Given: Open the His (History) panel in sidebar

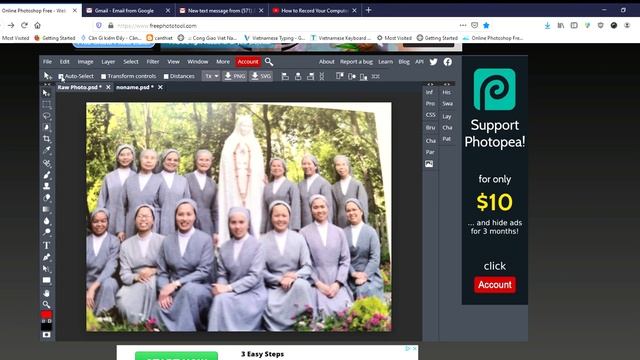Looking at the screenshot, I should tap(447, 92).
